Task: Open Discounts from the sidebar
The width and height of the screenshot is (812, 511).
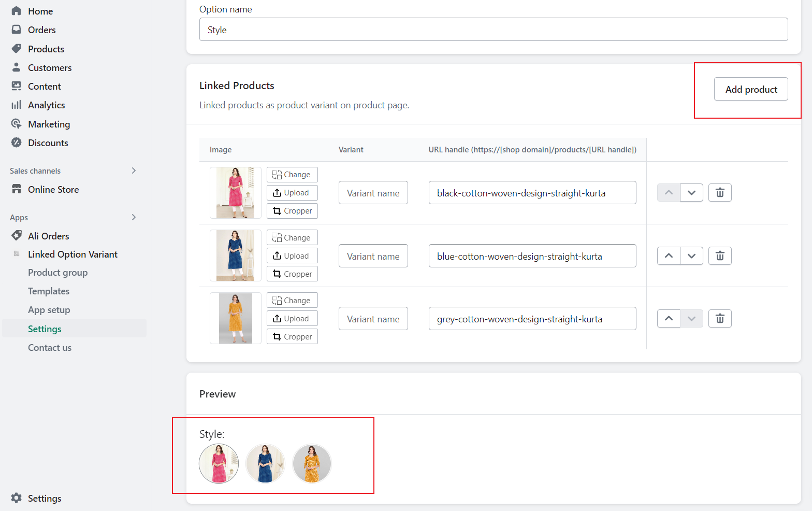Action: [48, 143]
